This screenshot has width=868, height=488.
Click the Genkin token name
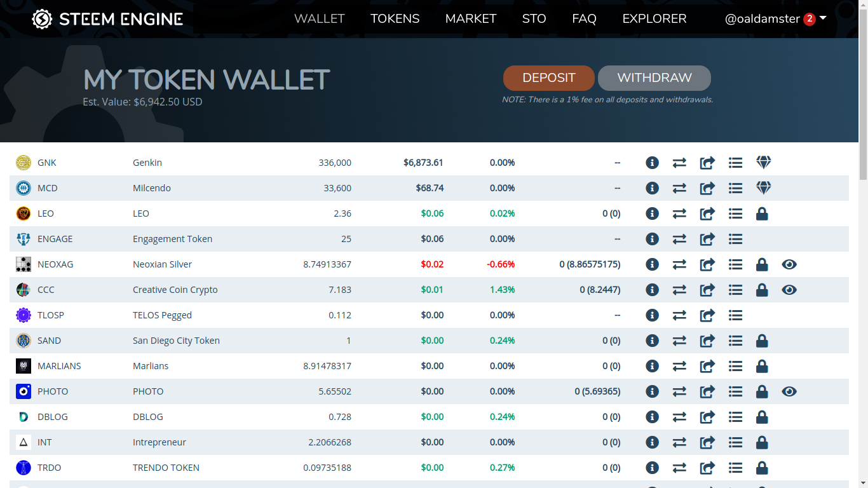pos(147,163)
